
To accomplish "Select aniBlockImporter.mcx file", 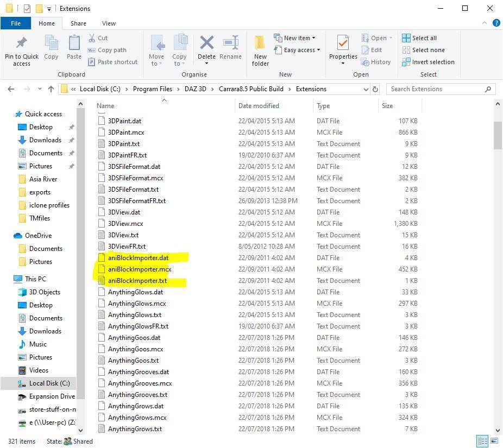I will (140, 269).
